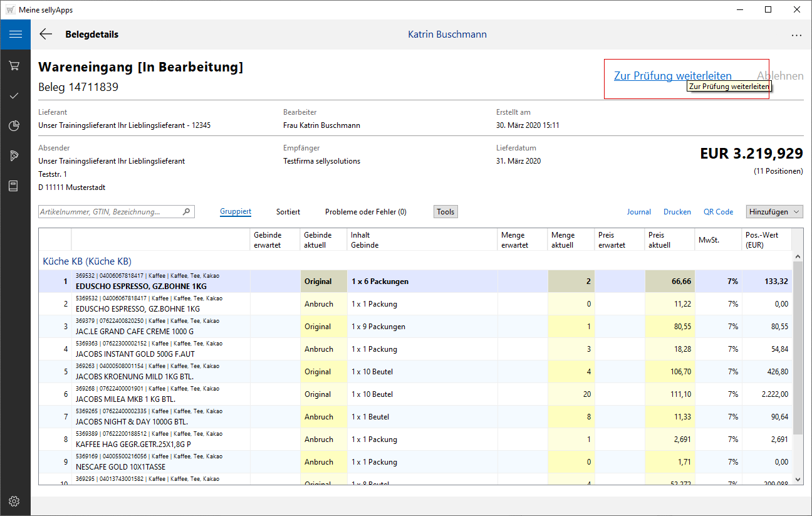Expand the Hinzufügen dropdown
812x516 pixels.
[774, 212]
